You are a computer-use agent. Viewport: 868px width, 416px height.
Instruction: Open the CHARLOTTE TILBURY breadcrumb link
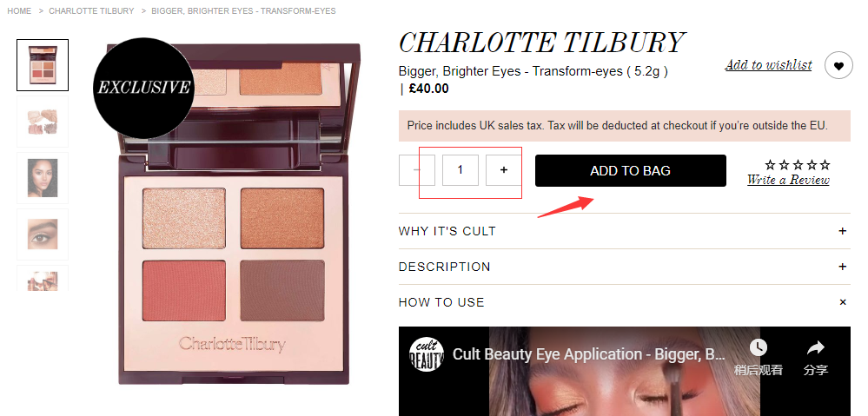point(91,11)
